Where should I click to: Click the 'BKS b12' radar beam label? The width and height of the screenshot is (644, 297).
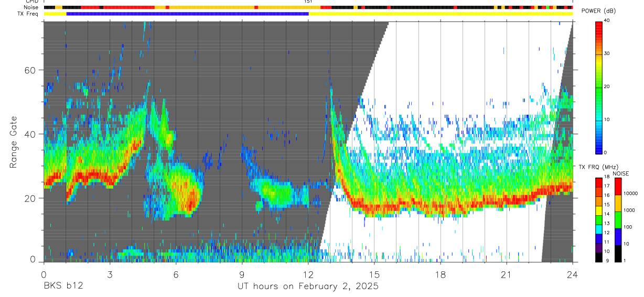coord(63,287)
